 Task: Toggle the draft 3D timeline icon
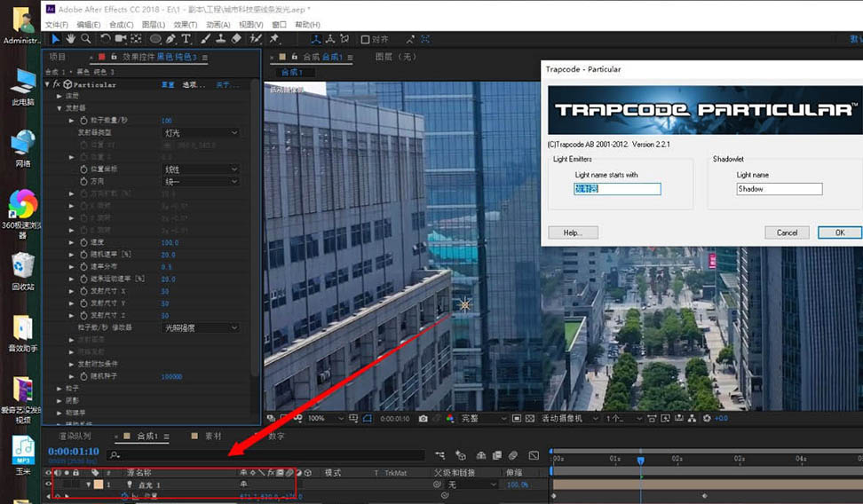(x=460, y=455)
